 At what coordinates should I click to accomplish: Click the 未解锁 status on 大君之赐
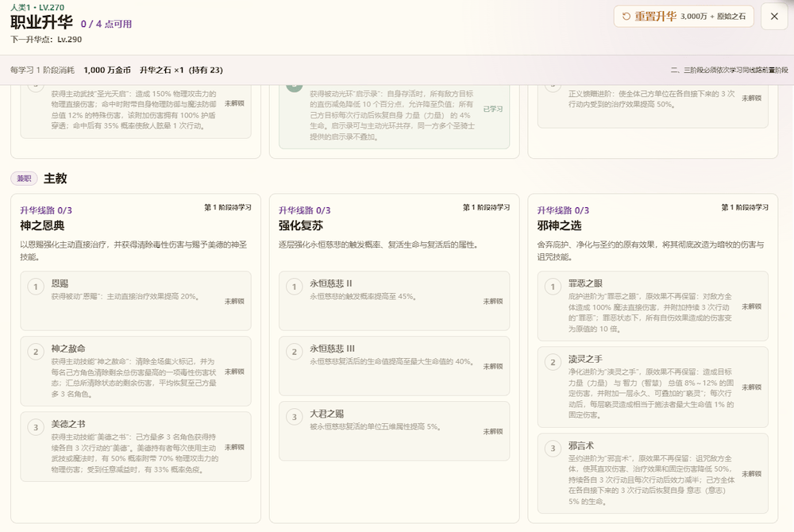493,432
